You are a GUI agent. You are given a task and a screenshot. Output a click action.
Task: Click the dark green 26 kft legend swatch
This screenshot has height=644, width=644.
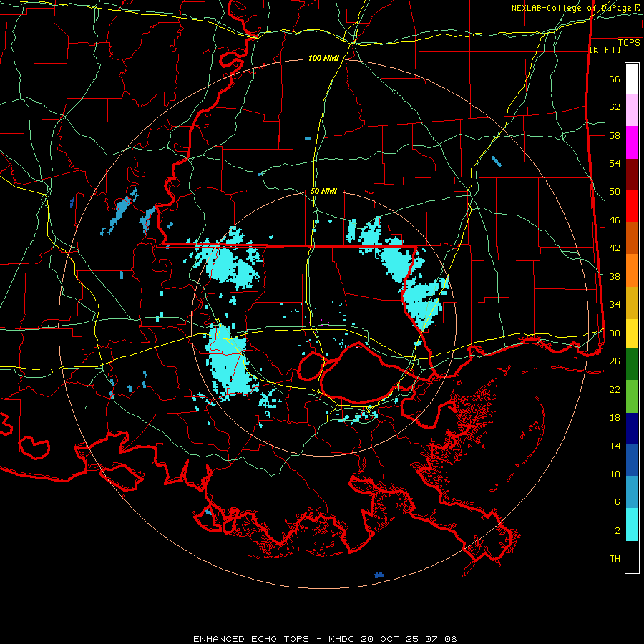632,364
